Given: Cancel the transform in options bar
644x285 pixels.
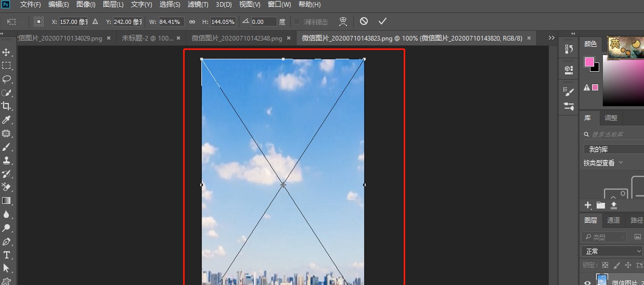Looking at the screenshot, I should pyautogui.click(x=364, y=21).
